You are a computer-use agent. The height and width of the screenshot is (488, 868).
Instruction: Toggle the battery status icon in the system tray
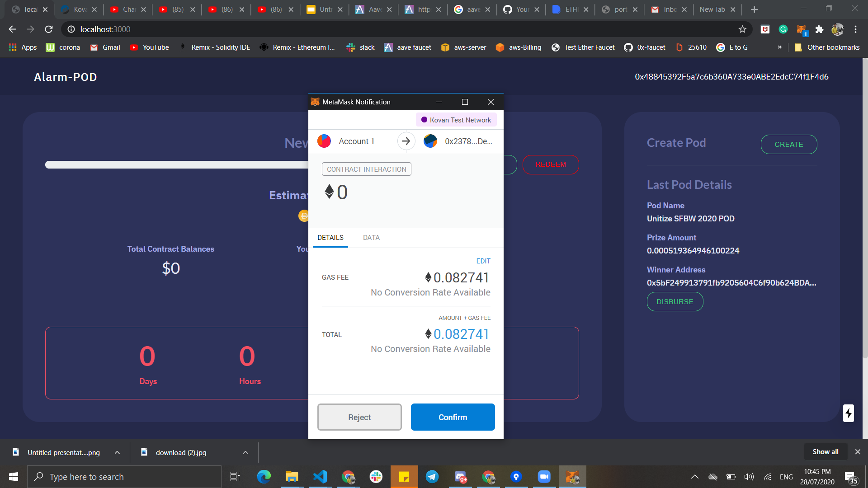pos(731,477)
